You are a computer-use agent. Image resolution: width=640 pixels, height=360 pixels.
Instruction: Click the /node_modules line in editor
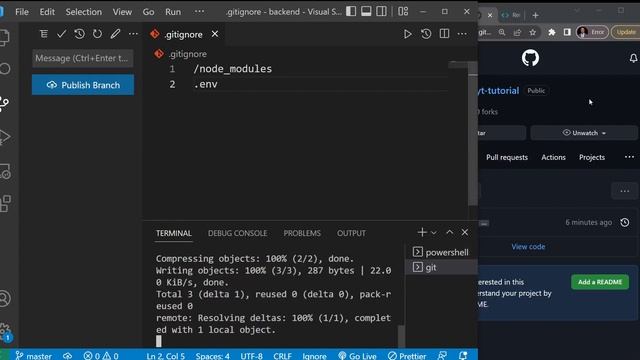coord(233,69)
